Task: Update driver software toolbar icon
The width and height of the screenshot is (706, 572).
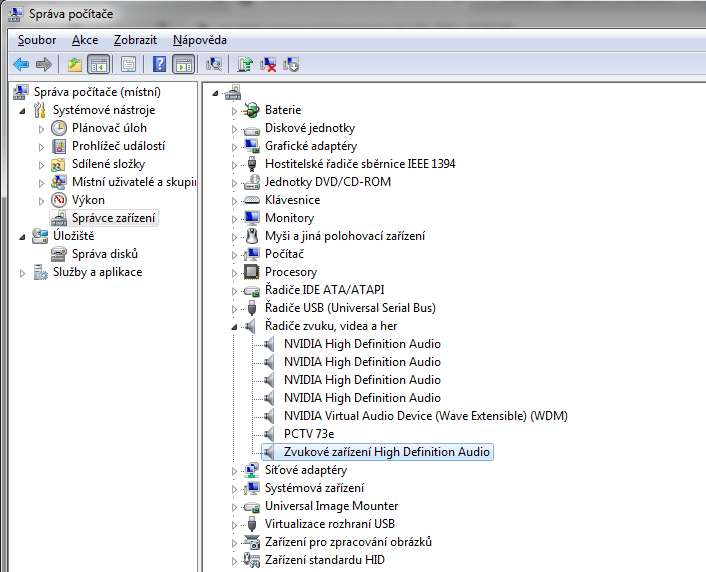Action: coord(245,64)
